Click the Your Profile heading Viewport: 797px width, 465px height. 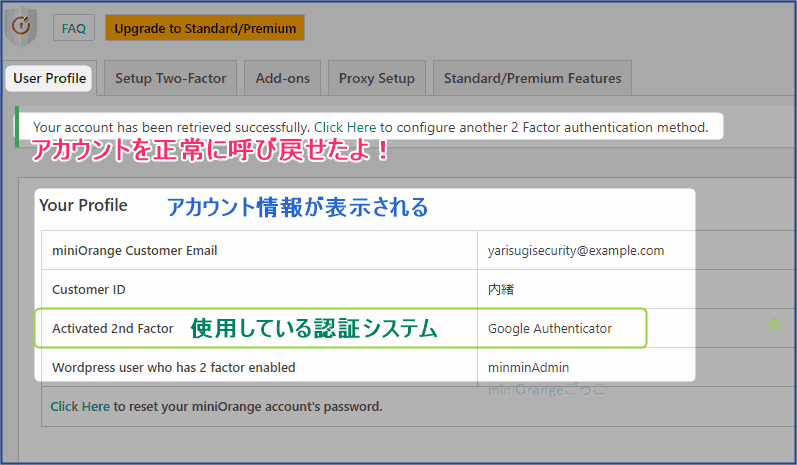pos(83,205)
